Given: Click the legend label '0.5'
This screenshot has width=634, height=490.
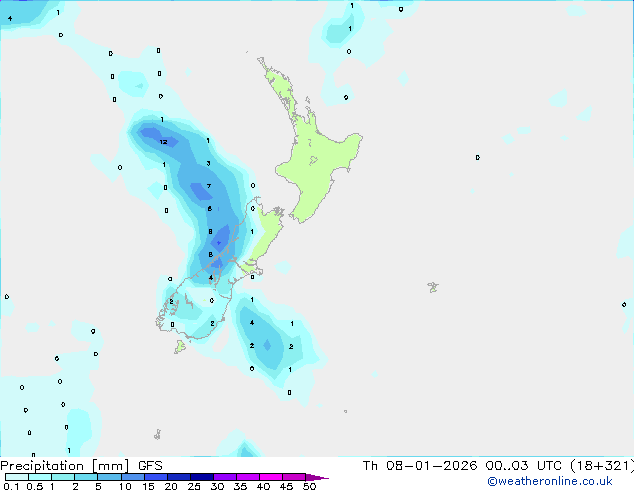Looking at the screenshot, I should pyautogui.click(x=35, y=486).
